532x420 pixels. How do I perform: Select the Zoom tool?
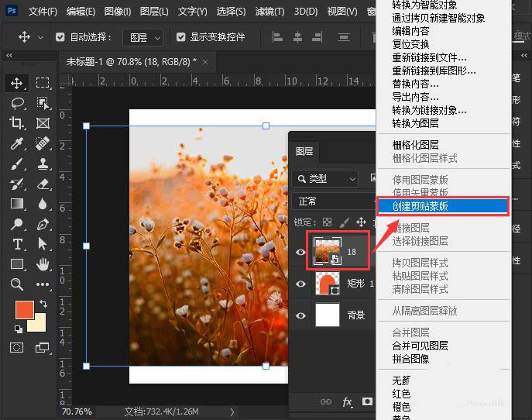pos(16,284)
